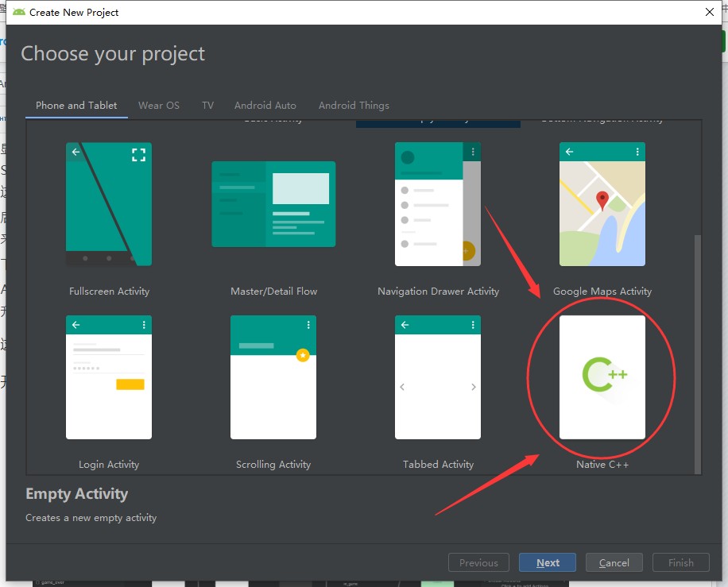
Task: Select the Fullscreen Activity template thumbnail
Action: point(109,203)
